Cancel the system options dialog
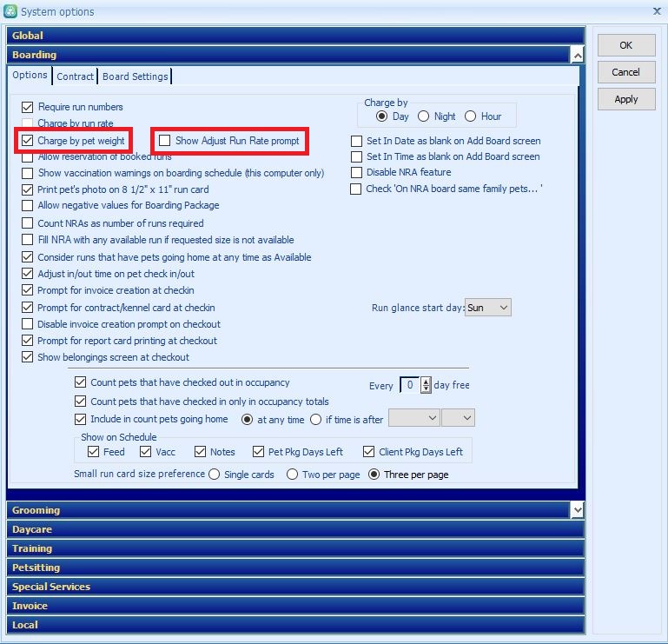The height and width of the screenshot is (644, 668). click(x=625, y=72)
